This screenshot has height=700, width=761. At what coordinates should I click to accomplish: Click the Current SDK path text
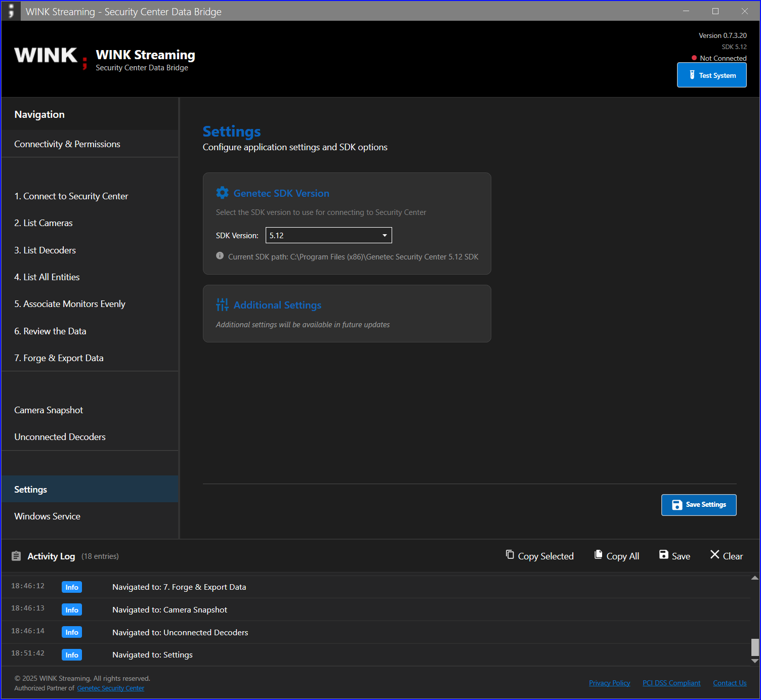(353, 256)
